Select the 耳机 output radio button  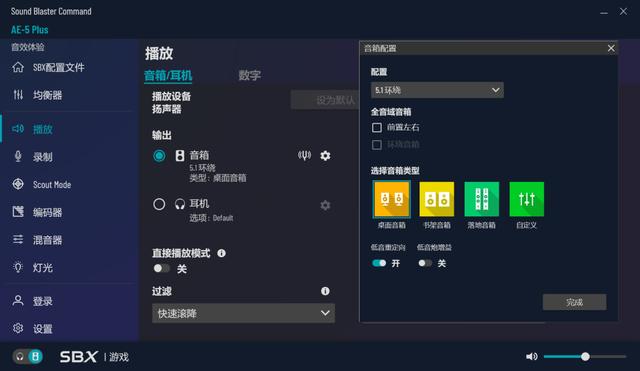click(159, 204)
